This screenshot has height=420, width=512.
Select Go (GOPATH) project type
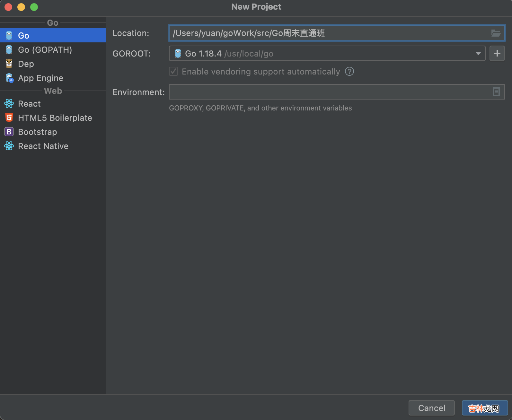pyautogui.click(x=53, y=49)
